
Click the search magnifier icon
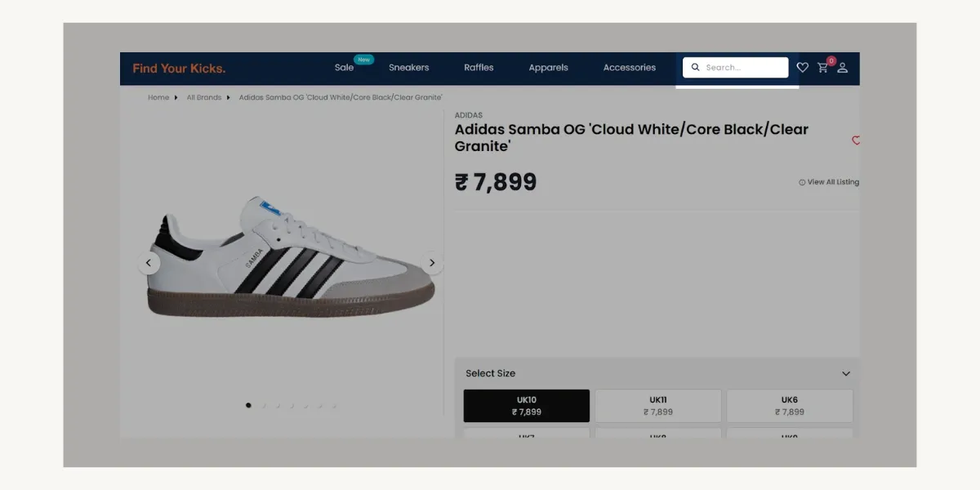695,67
